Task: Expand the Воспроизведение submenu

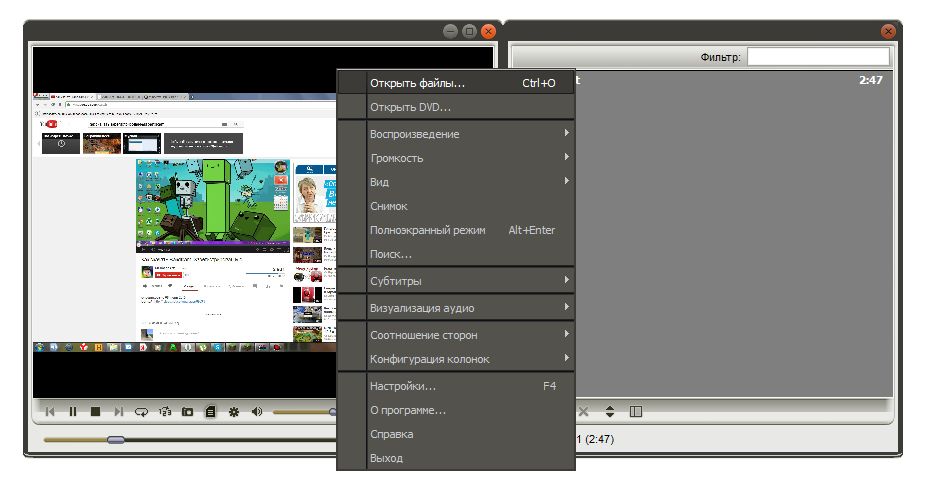Action: click(455, 134)
